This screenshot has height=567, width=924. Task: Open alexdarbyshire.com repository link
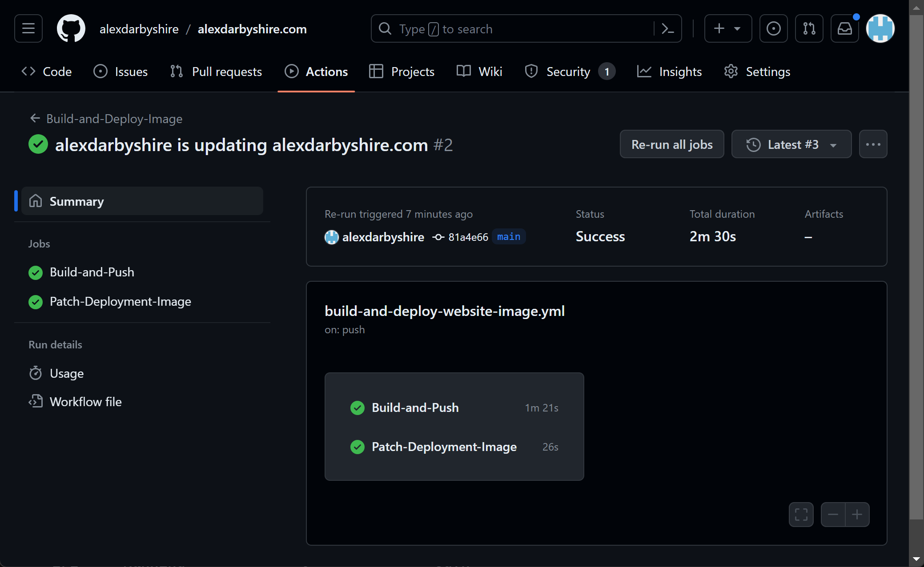click(x=252, y=29)
